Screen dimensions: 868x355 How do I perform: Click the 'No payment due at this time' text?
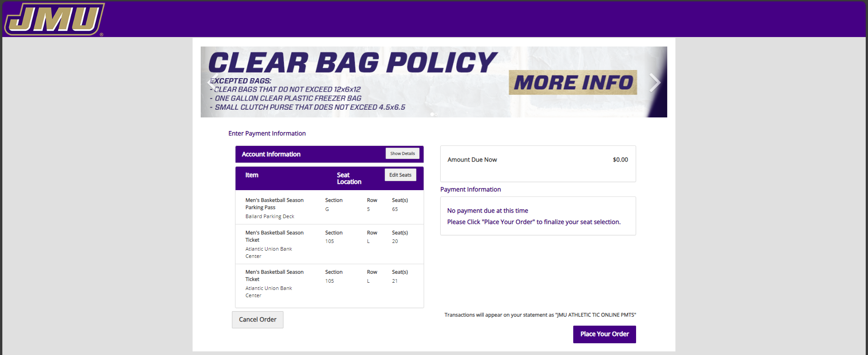click(x=487, y=210)
